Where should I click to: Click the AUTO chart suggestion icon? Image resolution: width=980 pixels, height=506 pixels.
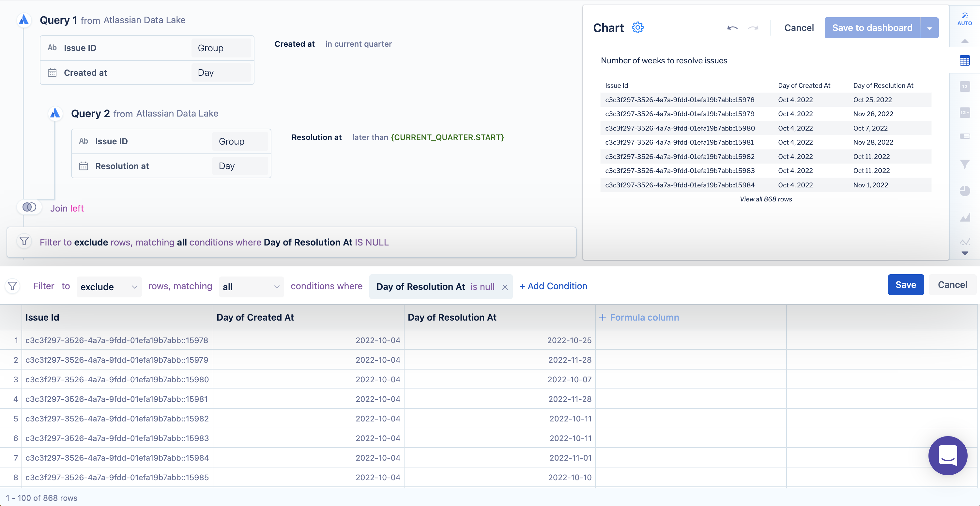pos(964,19)
